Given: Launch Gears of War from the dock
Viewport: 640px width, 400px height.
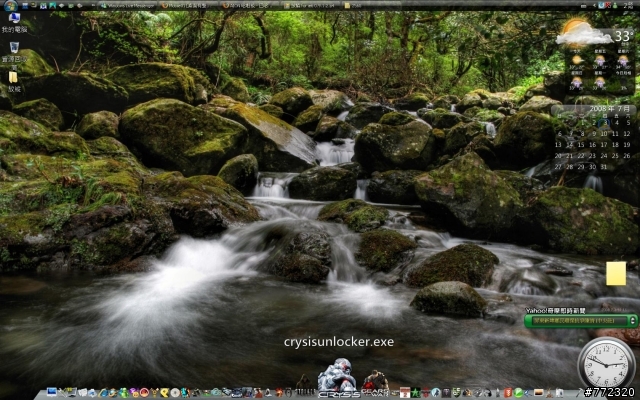Looking at the screenshot, I should click(375, 384).
